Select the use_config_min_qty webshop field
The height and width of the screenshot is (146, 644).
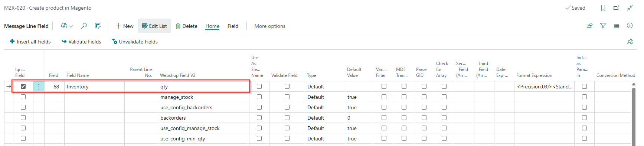tap(203, 139)
